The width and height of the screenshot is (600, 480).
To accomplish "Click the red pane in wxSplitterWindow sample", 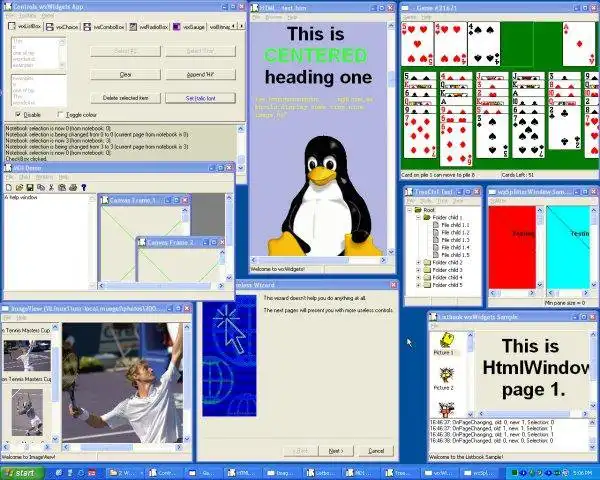I will 512,247.
